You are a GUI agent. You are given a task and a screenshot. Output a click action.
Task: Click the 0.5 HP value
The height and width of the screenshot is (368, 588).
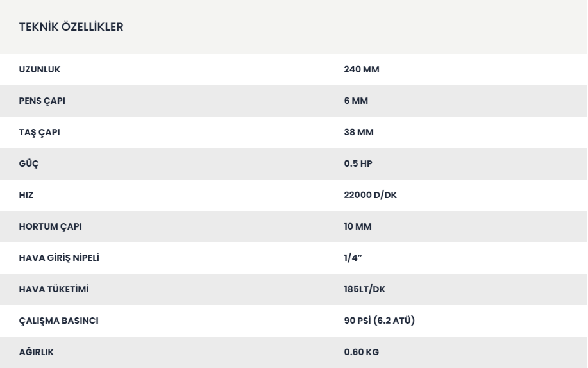(358, 163)
